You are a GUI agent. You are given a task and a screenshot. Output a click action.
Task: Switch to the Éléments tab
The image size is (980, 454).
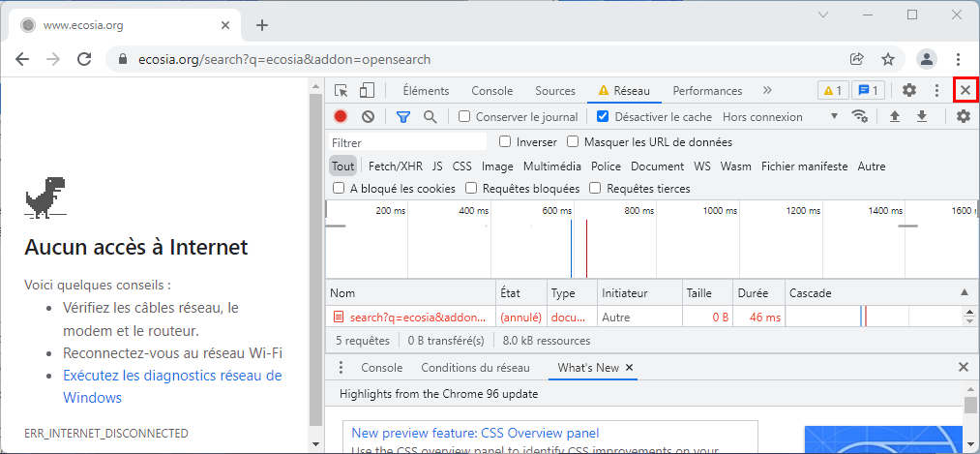pos(426,91)
